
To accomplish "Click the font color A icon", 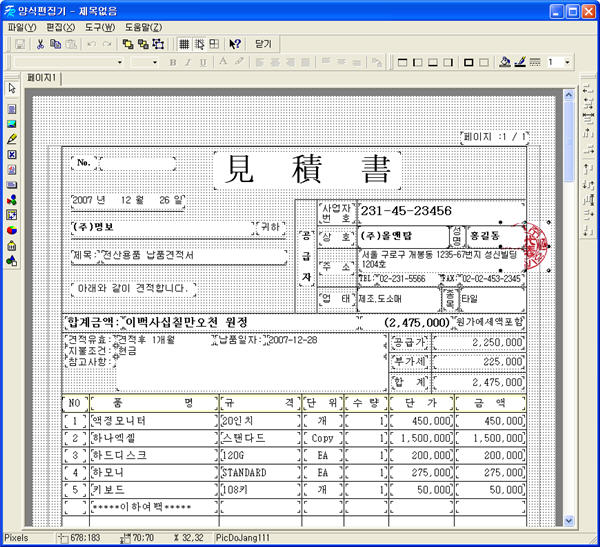I will click(x=223, y=62).
